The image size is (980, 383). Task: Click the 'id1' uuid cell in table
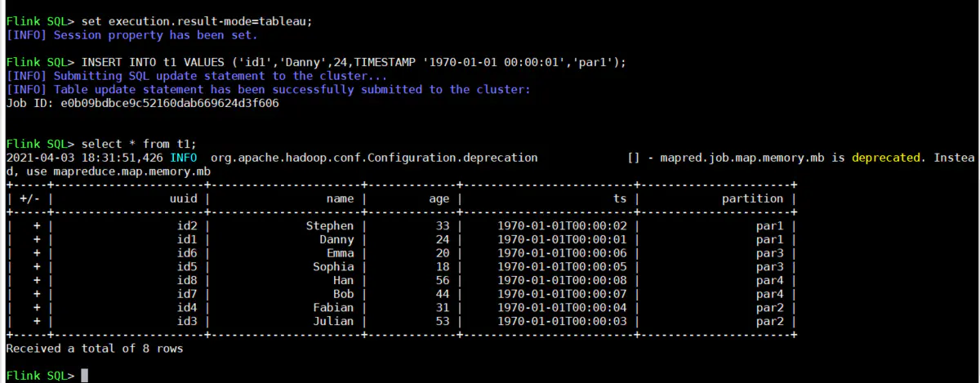189,239
